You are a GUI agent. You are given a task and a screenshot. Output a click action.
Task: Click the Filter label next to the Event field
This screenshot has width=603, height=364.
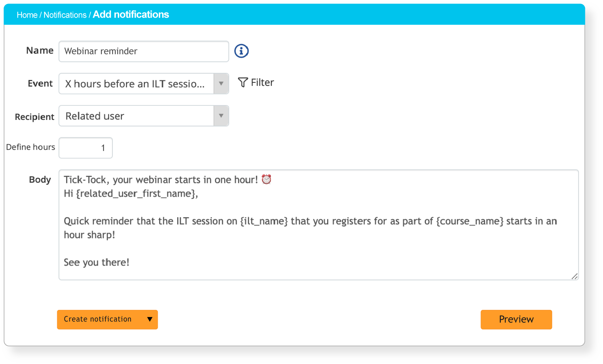[x=262, y=82]
